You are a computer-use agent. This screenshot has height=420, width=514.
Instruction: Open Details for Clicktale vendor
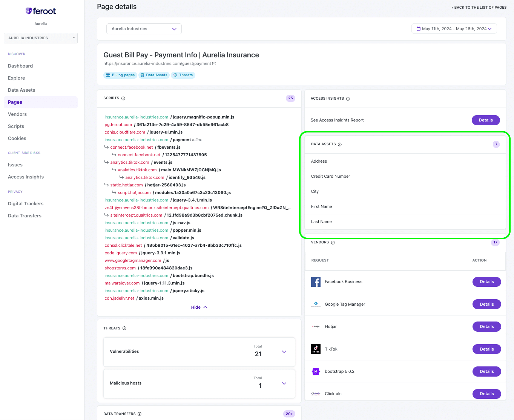pyautogui.click(x=487, y=394)
